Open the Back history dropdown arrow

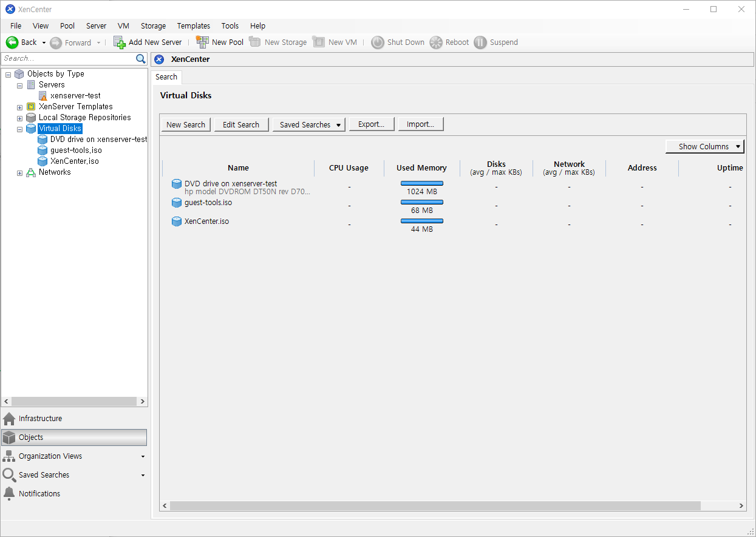pyautogui.click(x=44, y=43)
